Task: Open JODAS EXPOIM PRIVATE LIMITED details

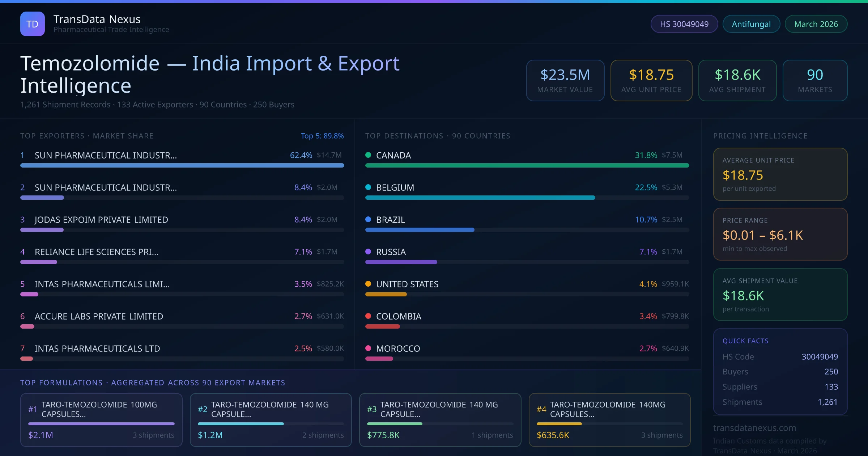Action: [101, 220]
